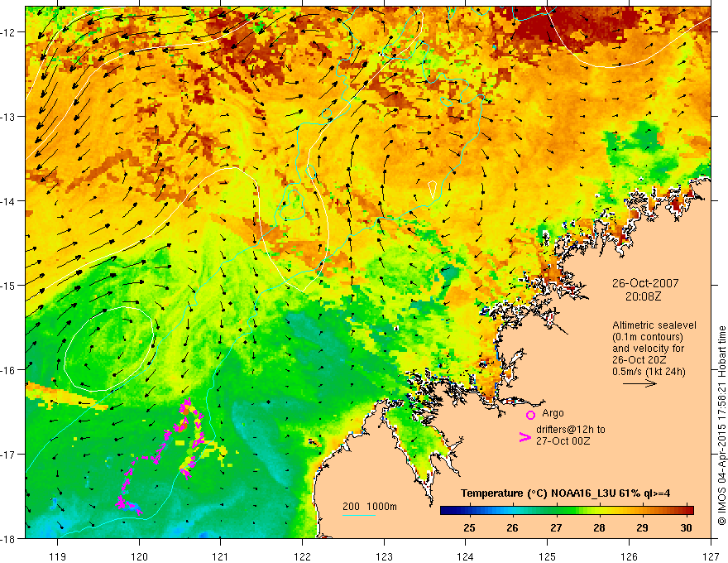728x563 pixels.
Task: Click the text (0.1m contours)
Action: point(648,337)
